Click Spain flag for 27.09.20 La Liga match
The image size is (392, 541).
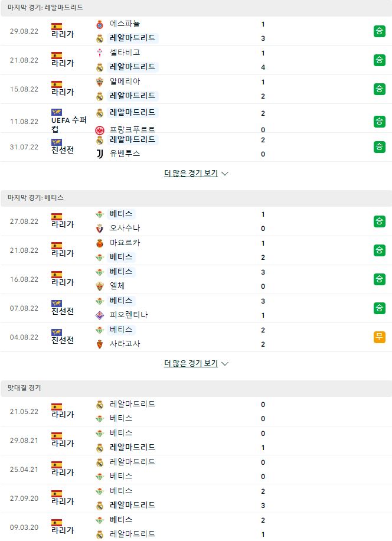[x=57, y=493]
